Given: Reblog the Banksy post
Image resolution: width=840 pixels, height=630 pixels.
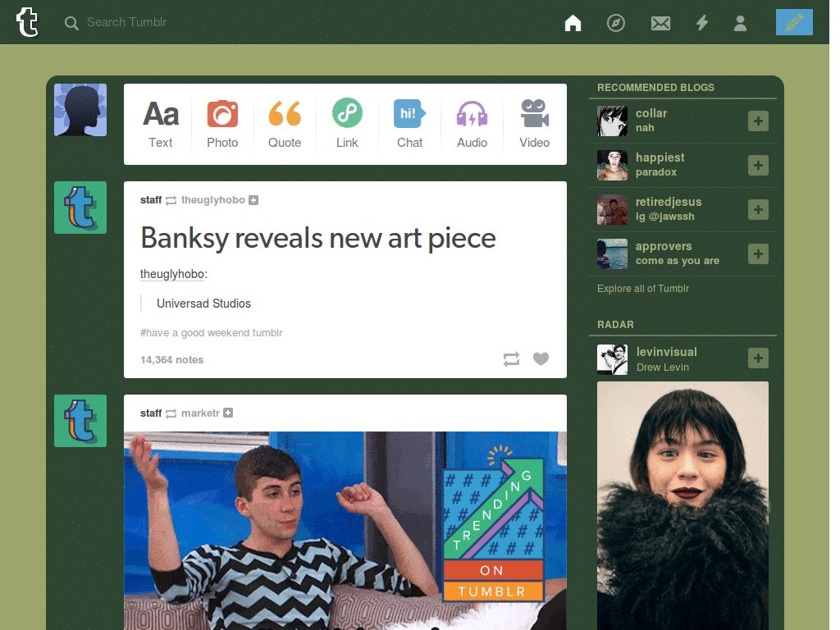Looking at the screenshot, I should point(512,359).
